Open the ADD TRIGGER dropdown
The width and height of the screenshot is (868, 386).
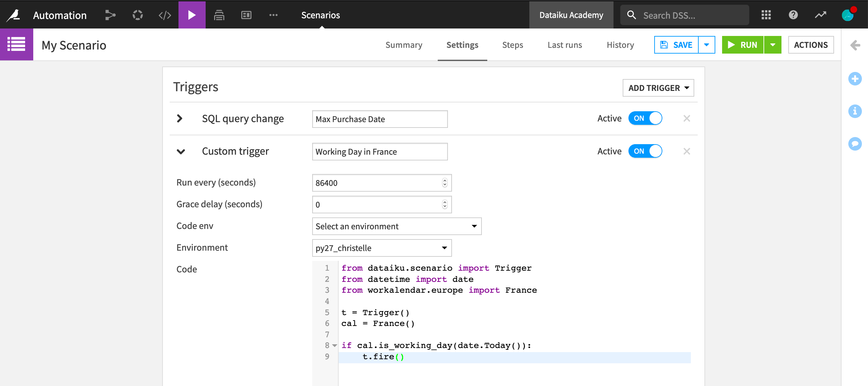pyautogui.click(x=658, y=88)
